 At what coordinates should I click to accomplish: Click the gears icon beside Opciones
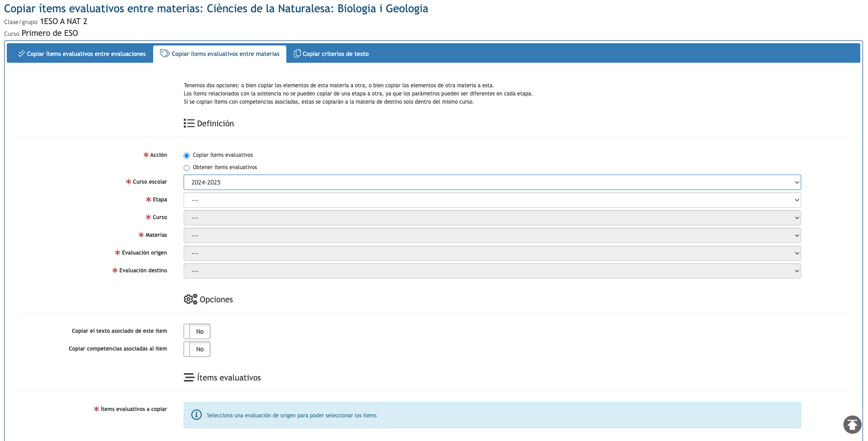coord(190,299)
